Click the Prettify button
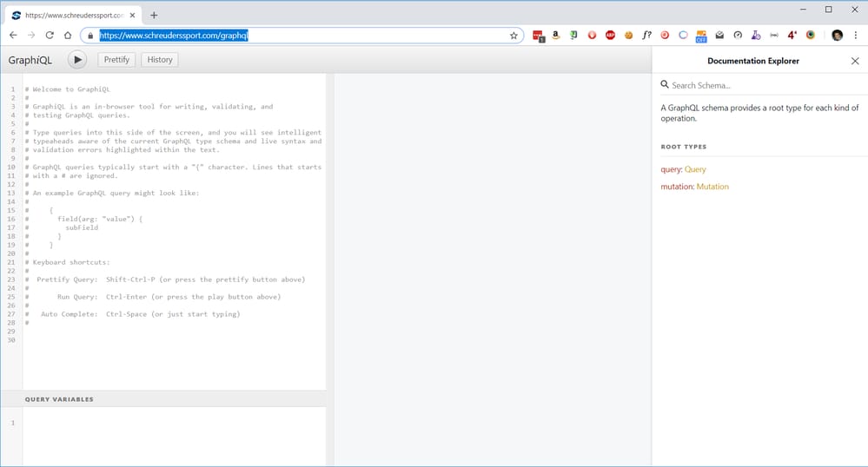Image resolution: width=868 pixels, height=467 pixels. pyautogui.click(x=116, y=60)
